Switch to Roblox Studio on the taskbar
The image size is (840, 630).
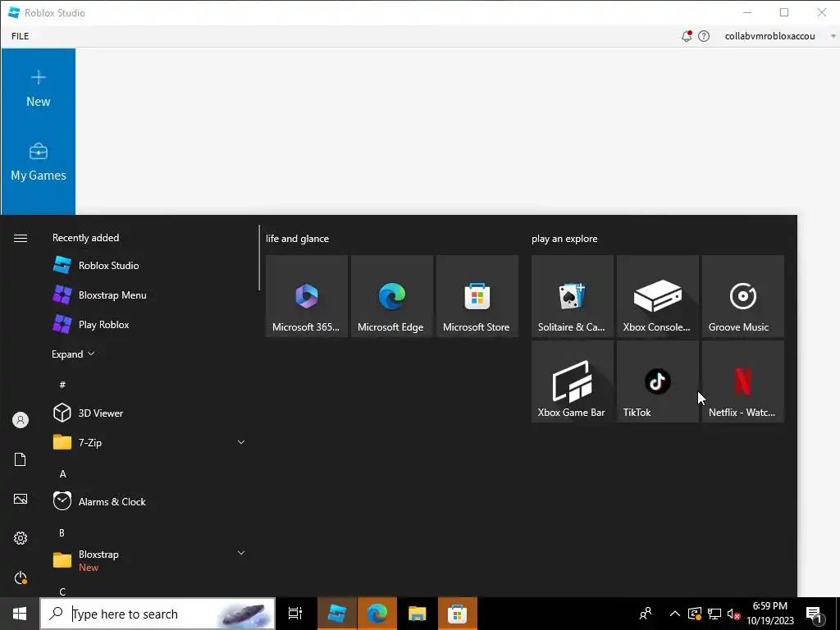(x=337, y=614)
